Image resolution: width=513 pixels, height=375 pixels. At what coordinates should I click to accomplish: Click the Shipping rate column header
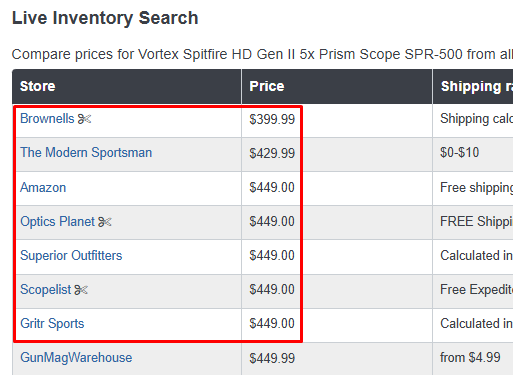click(473, 86)
